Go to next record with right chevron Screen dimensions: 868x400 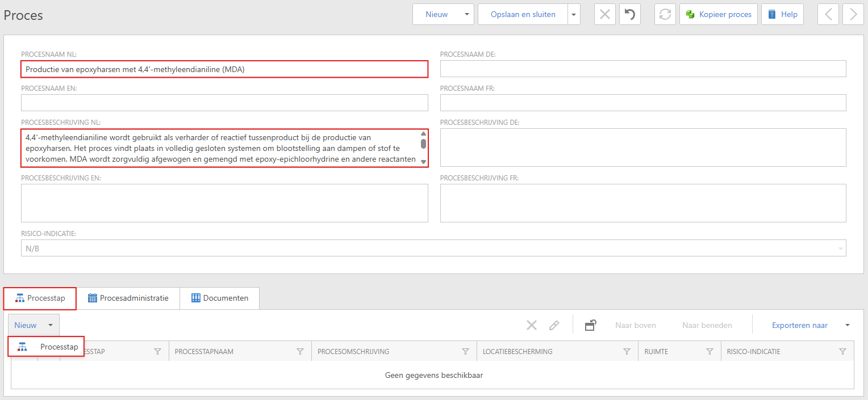(x=853, y=15)
